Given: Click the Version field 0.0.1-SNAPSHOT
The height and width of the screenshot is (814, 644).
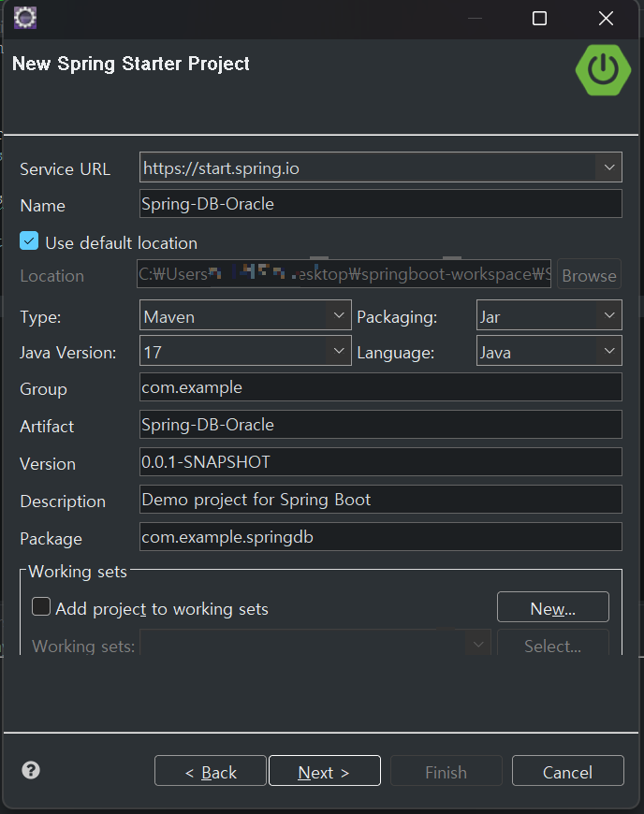Looking at the screenshot, I should point(381,462).
